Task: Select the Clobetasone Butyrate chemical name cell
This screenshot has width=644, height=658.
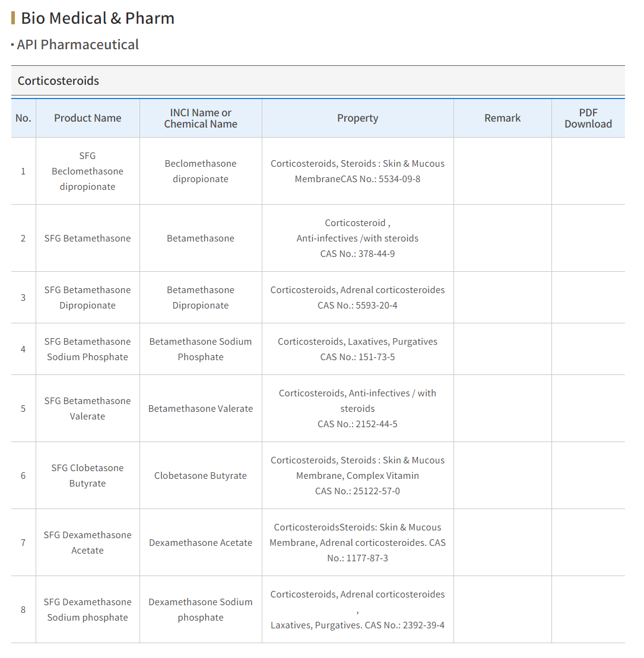Action: coord(201,475)
